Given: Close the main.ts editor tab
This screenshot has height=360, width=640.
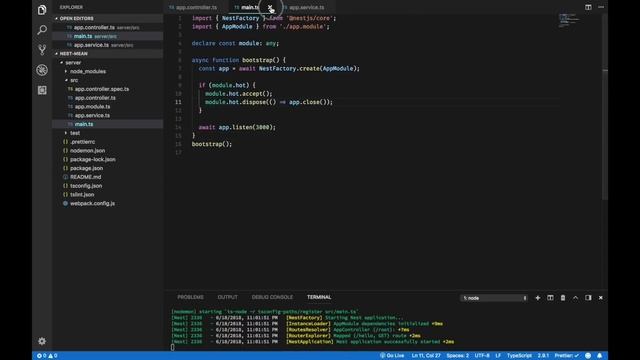Looking at the screenshot, I should [270, 7].
